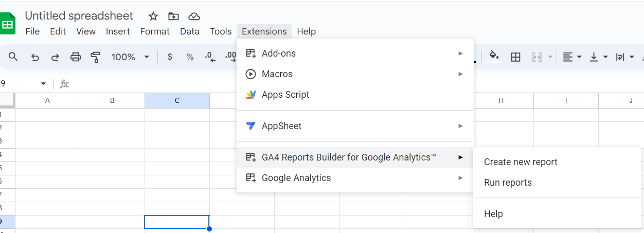
Task: Select column B header
Action: [x=112, y=101]
